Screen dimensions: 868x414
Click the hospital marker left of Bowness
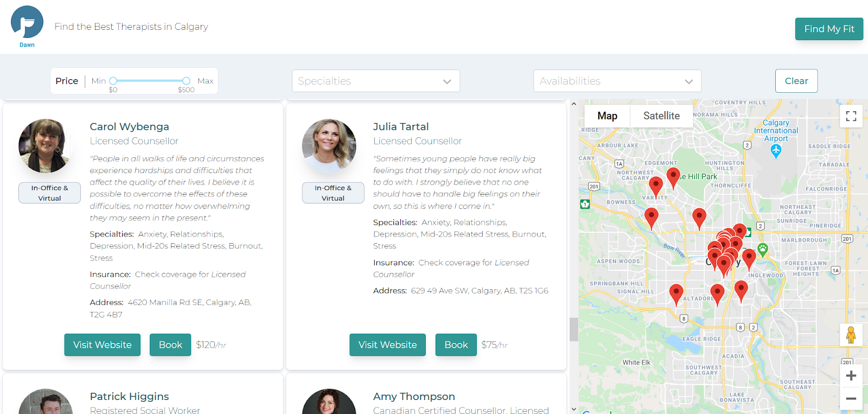click(585, 204)
